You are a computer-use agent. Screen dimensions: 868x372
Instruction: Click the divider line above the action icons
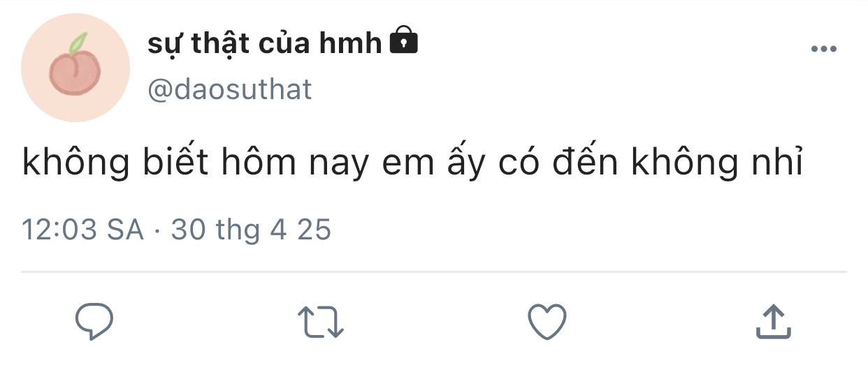(433, 271)
